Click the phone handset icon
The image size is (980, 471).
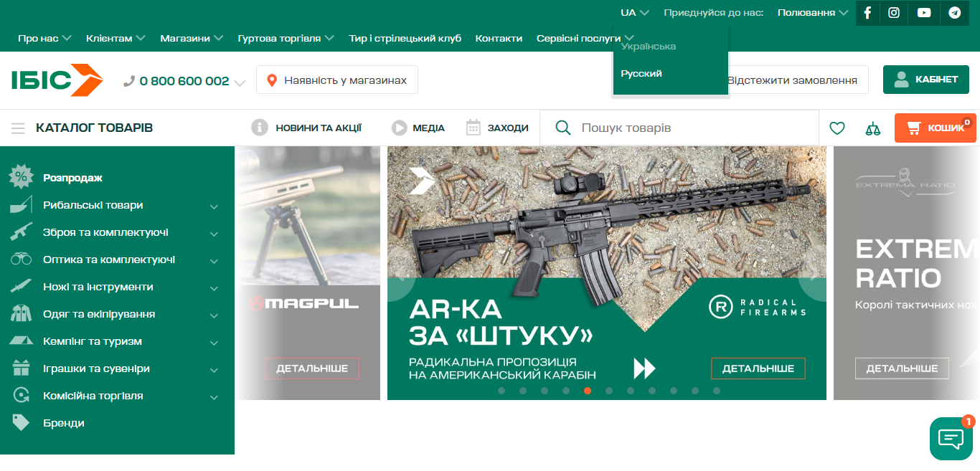129,81
